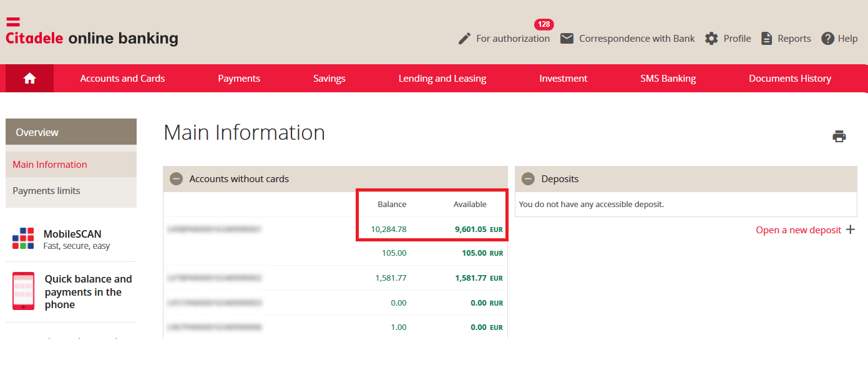
Task: Click the phone icon for quick balance
Action: pyautogui.click(x=22, y=291)
